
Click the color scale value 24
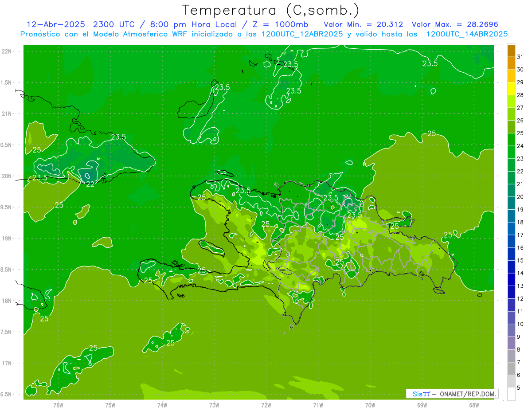click(x=520, y=146)
